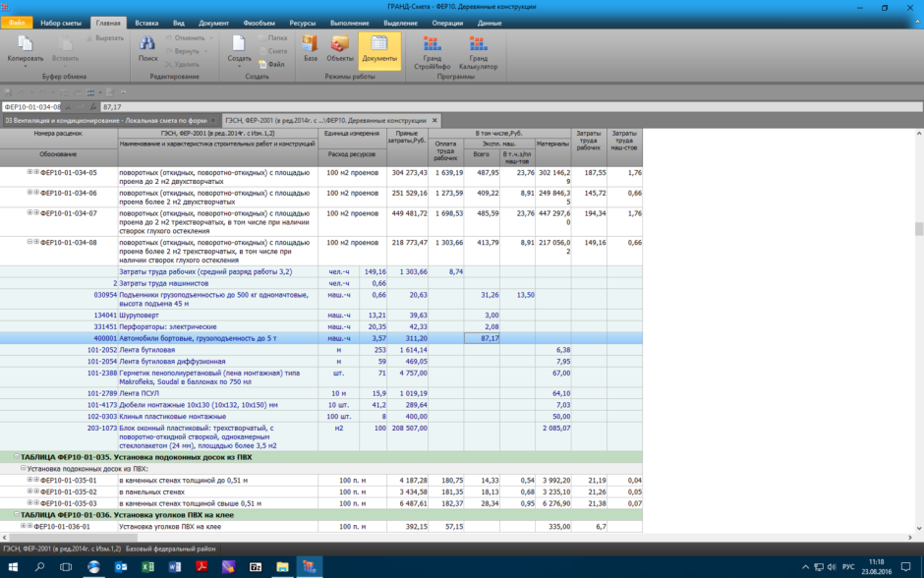
Task: Select the Документы working mode button
Action: 379,52
